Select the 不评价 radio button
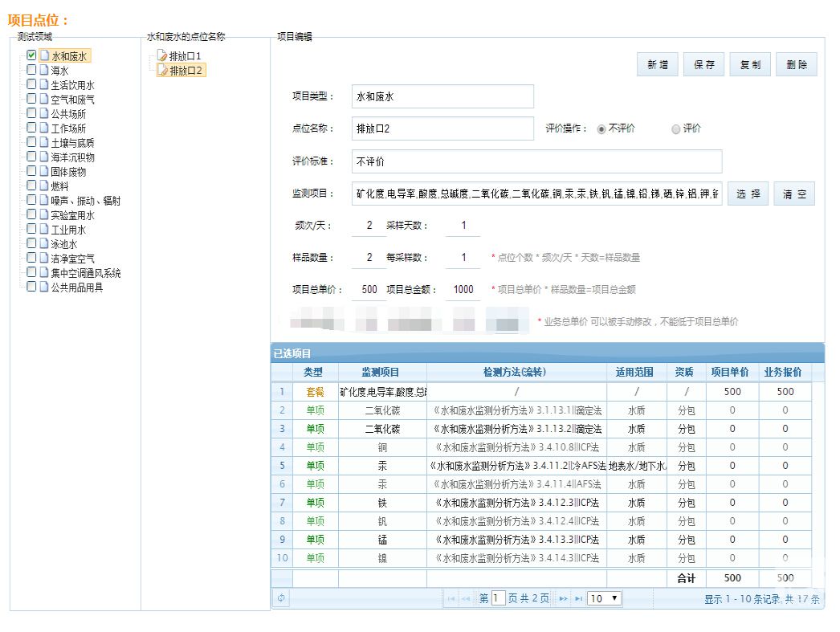Screen dimensions: 840x632 point(601,129)
